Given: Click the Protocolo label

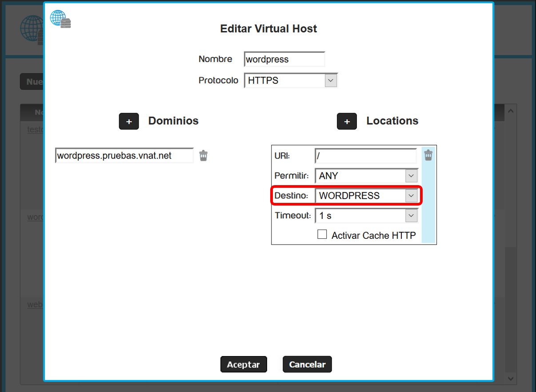Looking at the screenshot, I should coord(218,81).
